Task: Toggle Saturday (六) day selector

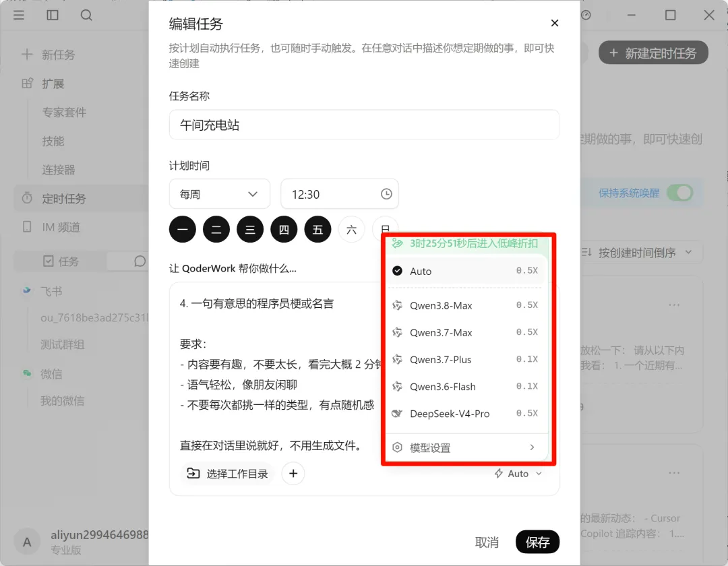Action: click(351, 229)
